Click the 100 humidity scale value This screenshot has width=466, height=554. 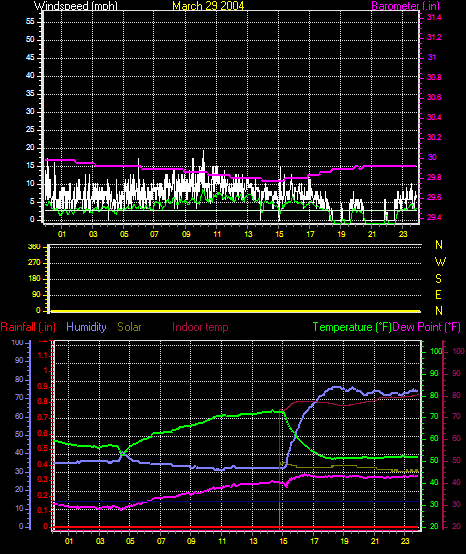tap(17, 342)
